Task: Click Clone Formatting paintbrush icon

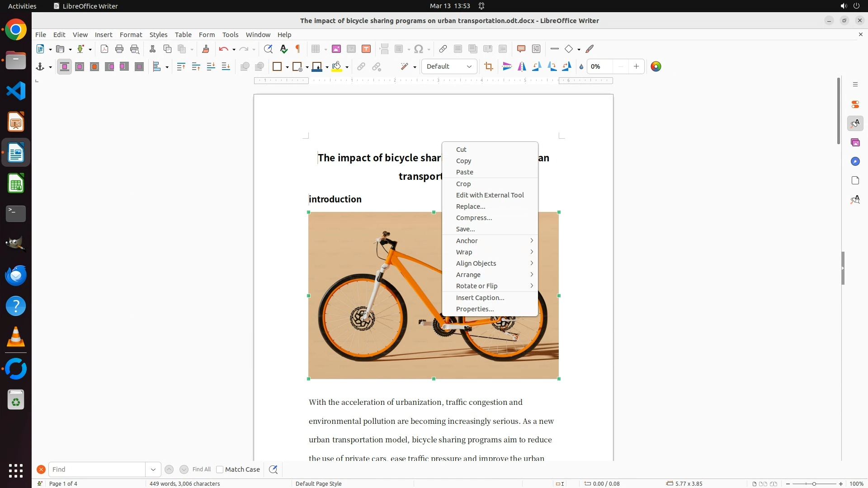Action: 205,49
